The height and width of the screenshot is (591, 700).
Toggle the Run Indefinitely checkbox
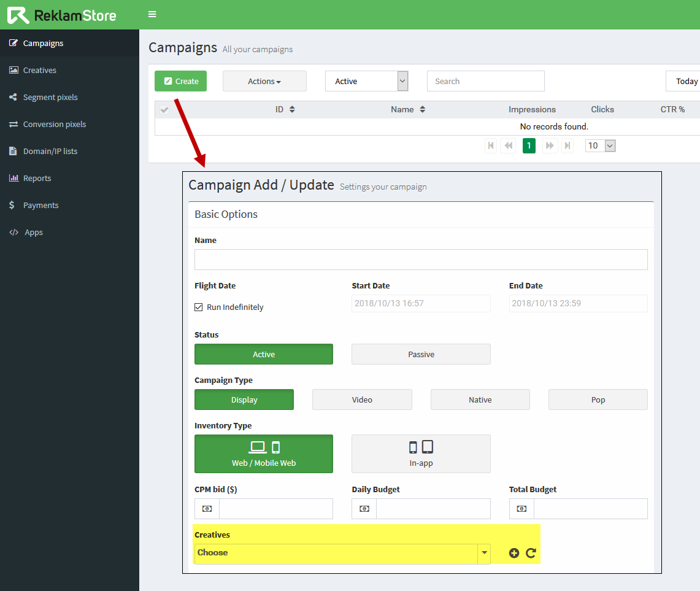coord(199,307)
